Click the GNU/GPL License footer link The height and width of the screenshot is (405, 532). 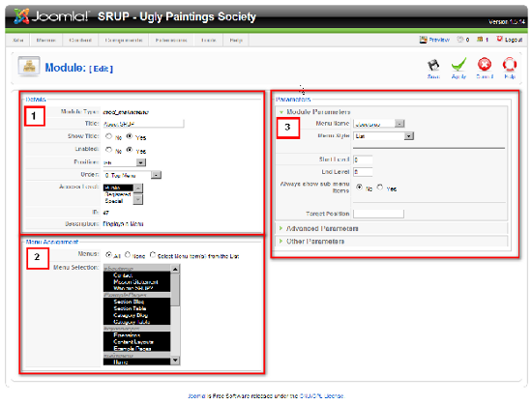pyautogui.click(x=321, y=396)
